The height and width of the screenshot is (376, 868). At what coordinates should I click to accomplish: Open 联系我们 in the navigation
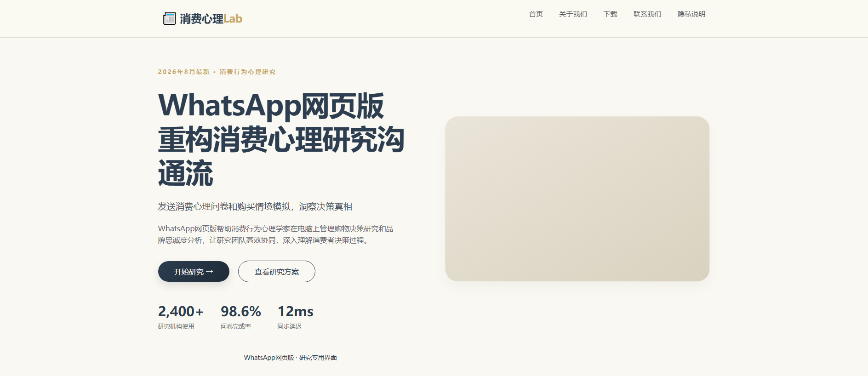pos(647,14)
